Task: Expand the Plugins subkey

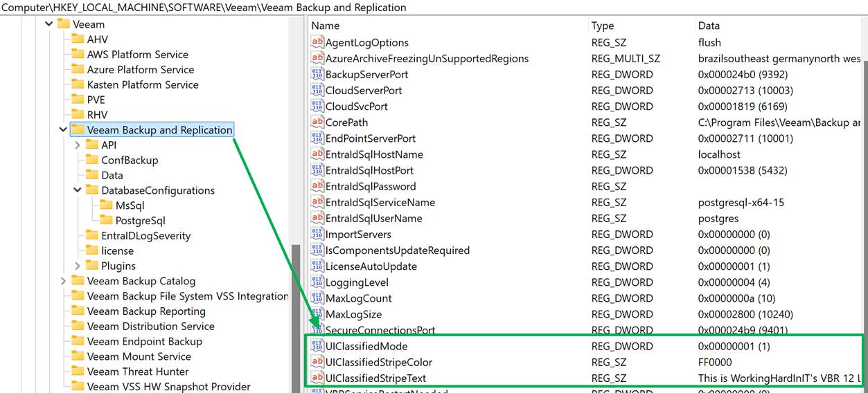Action: click(78, 266)
